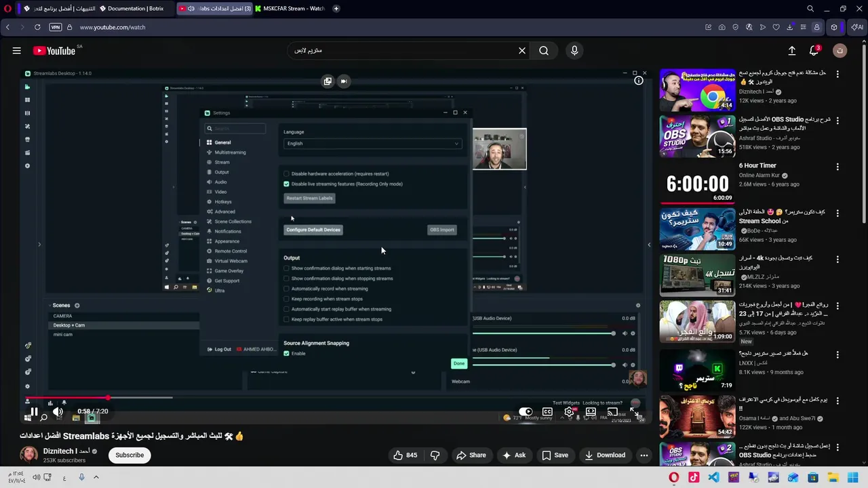
Task: Open YouTube notifications bell
Action: pyautogui.click(x=814, y=50)
